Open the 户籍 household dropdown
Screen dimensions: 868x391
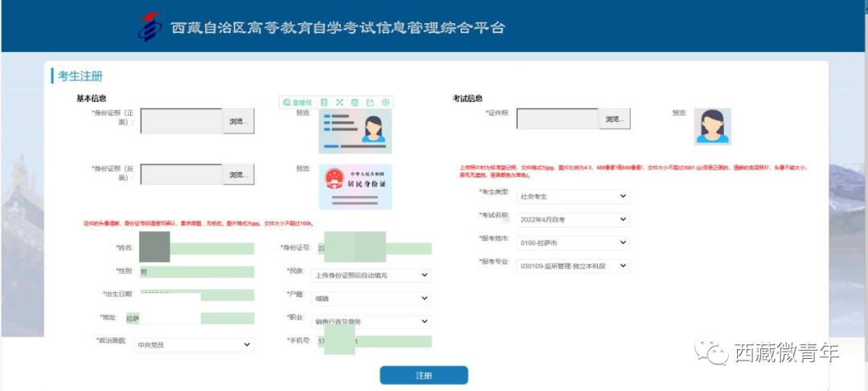371,299
